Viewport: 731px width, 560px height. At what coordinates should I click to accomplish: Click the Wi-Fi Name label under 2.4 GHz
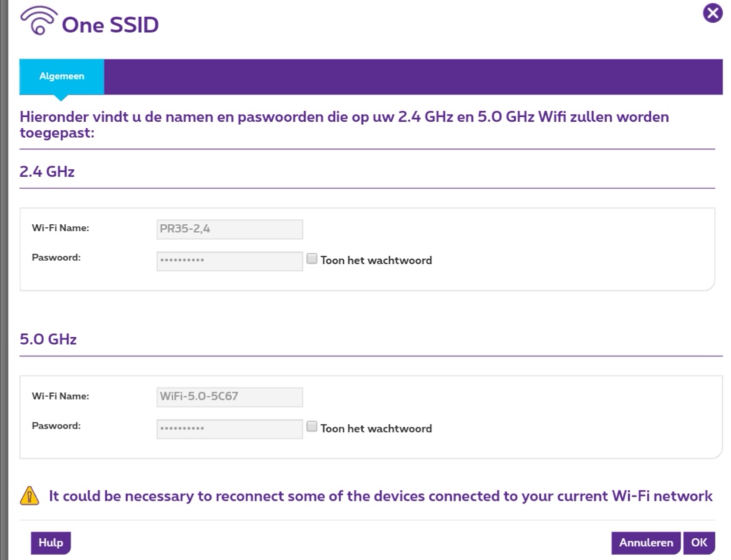60,228
